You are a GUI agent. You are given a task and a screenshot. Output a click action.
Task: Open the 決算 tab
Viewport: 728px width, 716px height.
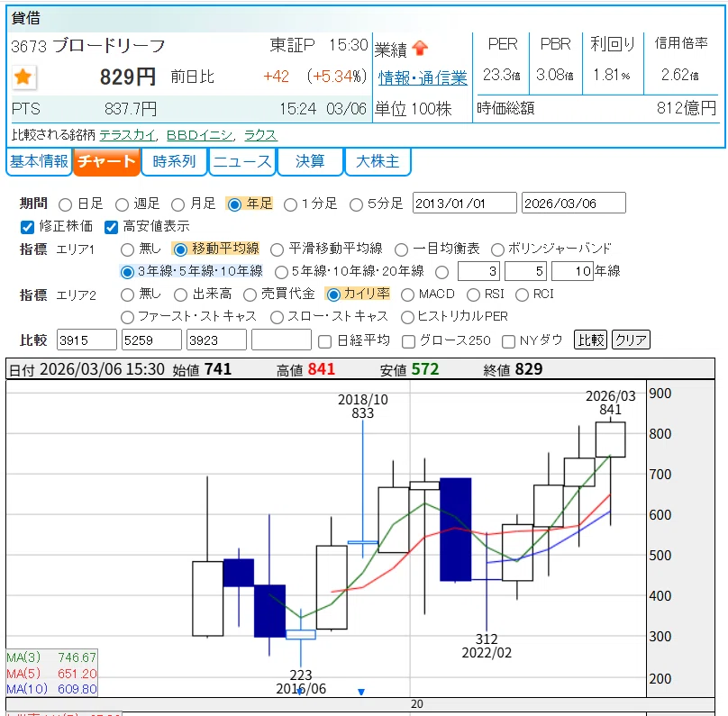point(310,161)
